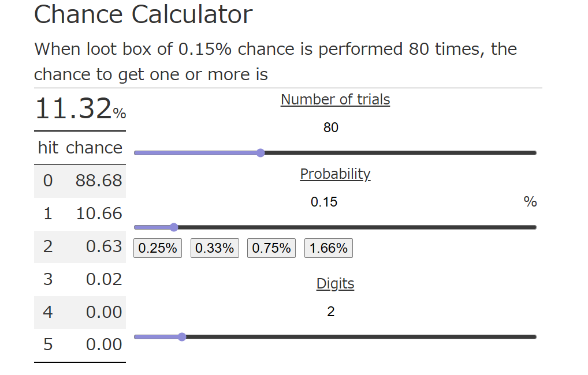The image size is (588, 375).
Task: Set probability to 1.66% preset
Action: click(x=328, y=248)
